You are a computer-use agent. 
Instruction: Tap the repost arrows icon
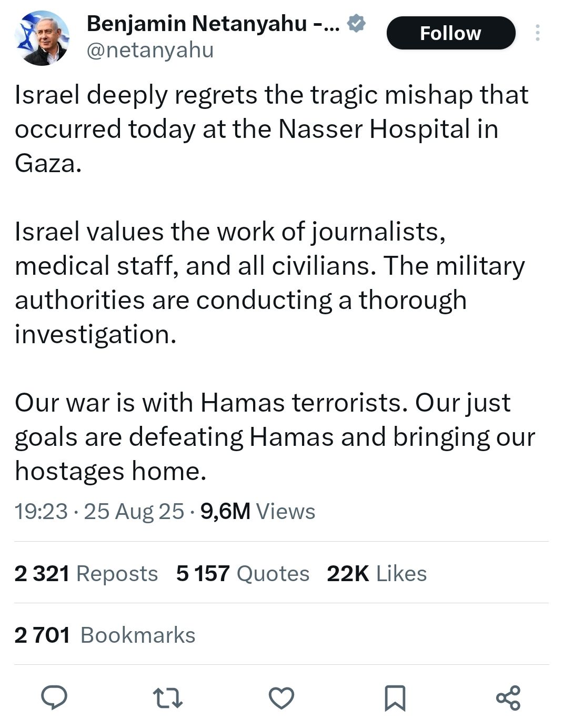tap(168, 698)
